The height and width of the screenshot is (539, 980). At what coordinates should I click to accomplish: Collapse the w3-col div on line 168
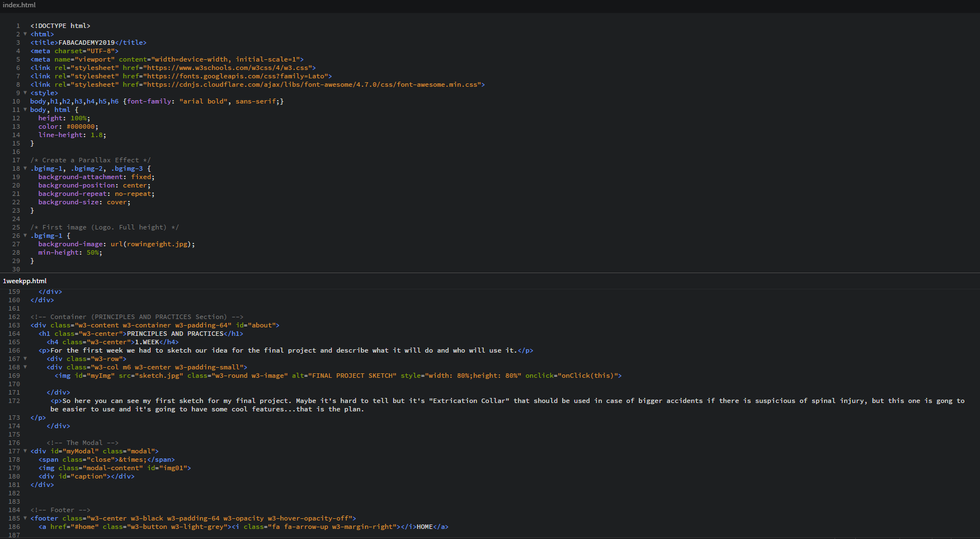coord(25,367)
